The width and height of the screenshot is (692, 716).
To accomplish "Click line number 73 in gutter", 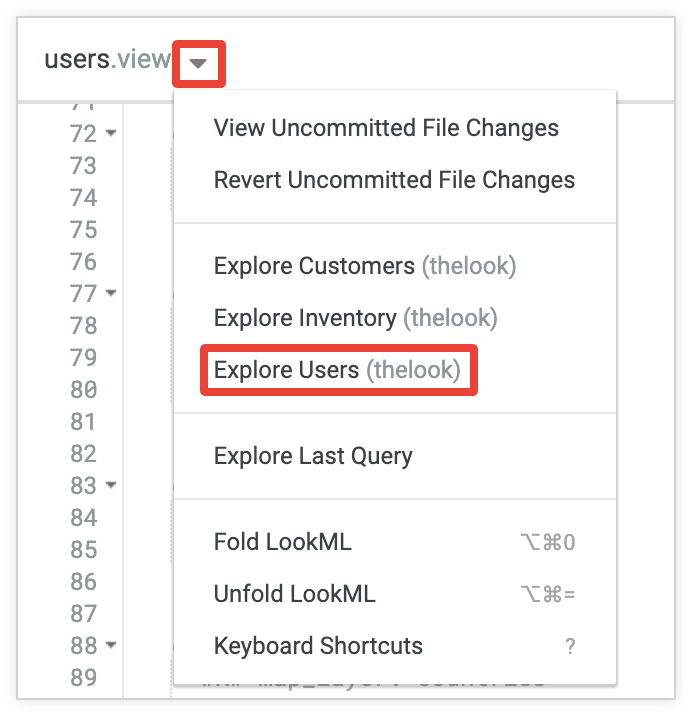I will point(84,166).
